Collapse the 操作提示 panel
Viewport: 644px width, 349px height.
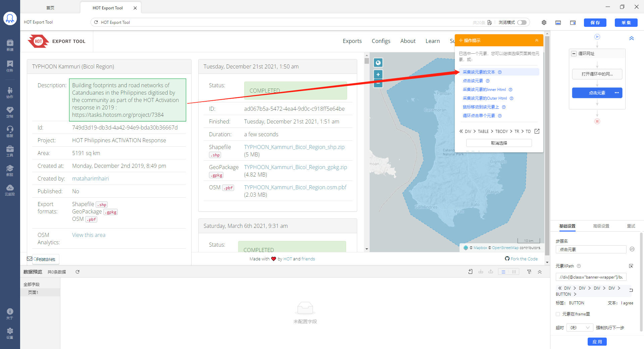537,40
